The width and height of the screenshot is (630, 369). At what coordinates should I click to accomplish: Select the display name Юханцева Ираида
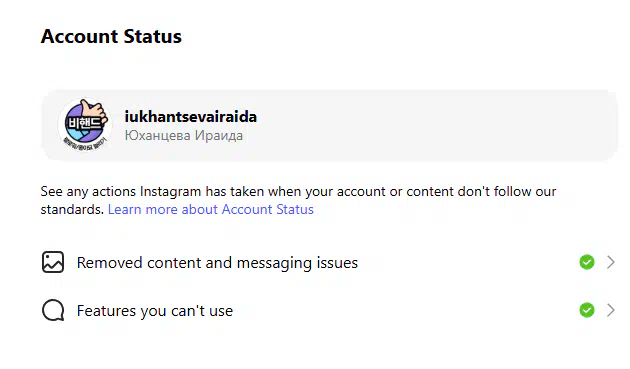tap(184, 135)
